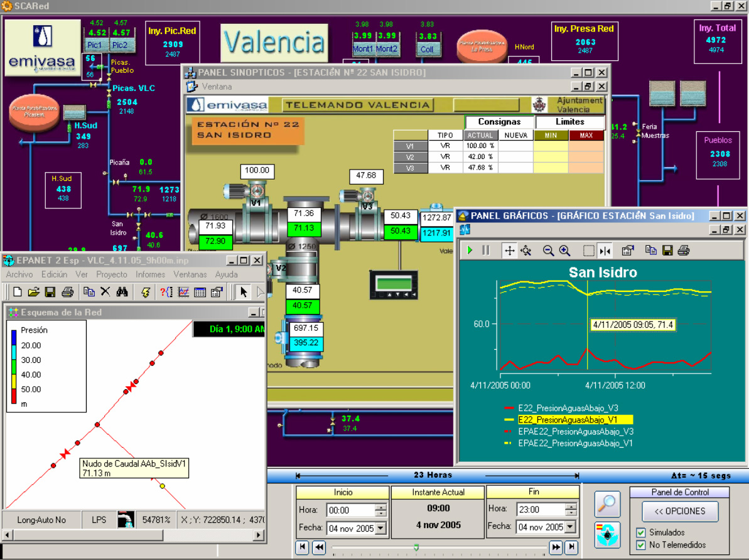The width and height of the screenshot is (749, 560).
Task: Click the New file icon in EPANET toolbar
Action: [x=18, y=291]
